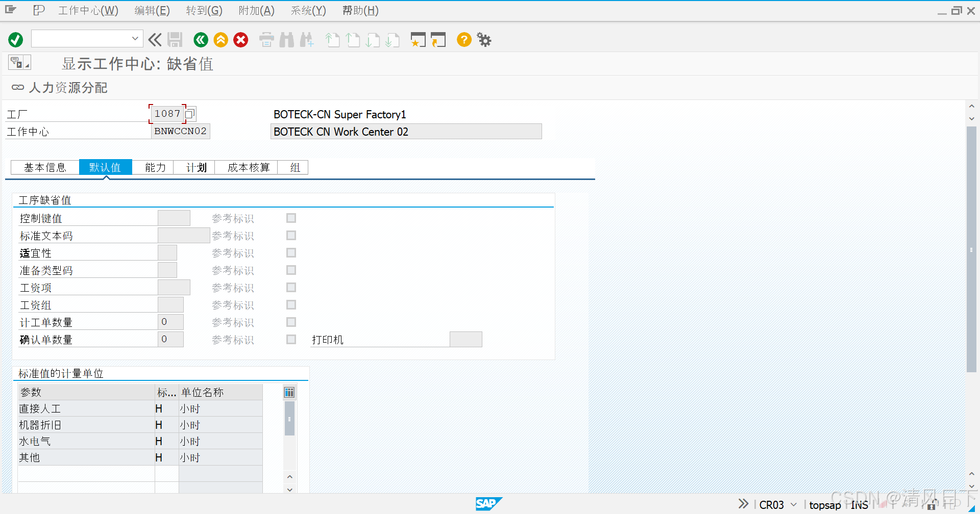Screen dimensions: 980x514
Task: Click the SAP menu icon at top left
Action: pos(39,10)
